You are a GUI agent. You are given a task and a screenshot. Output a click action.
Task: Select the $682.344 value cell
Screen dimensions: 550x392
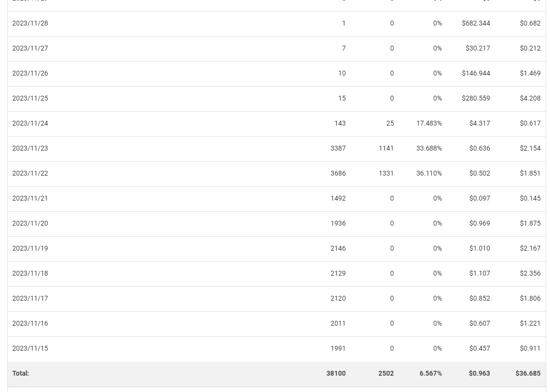(x=475, y=23)
